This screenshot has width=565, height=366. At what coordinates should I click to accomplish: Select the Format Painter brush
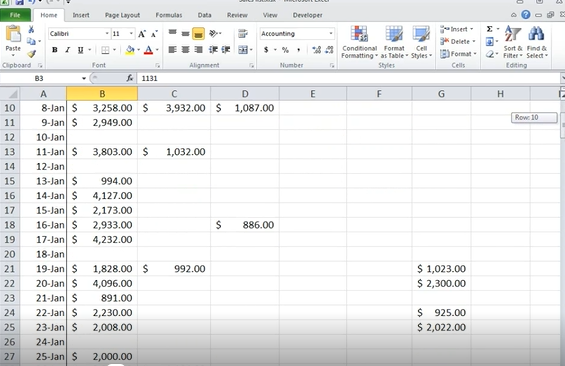point(31,54)
